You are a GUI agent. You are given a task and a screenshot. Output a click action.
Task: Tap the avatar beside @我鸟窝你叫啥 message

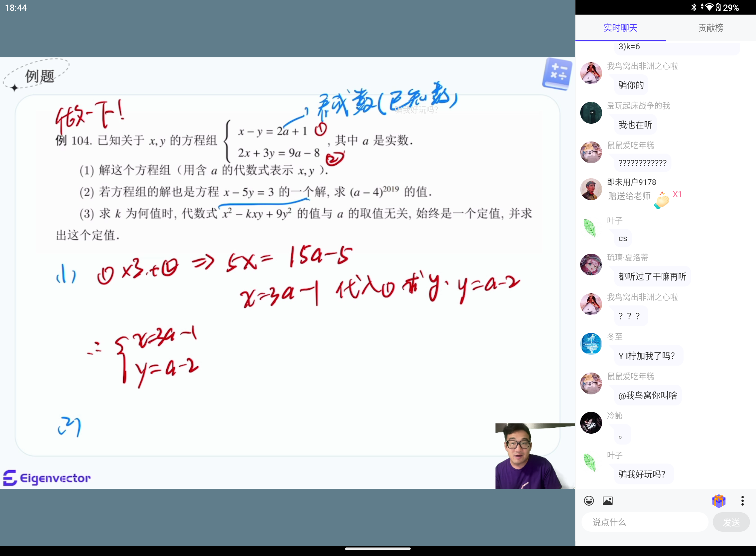point(591,383)
